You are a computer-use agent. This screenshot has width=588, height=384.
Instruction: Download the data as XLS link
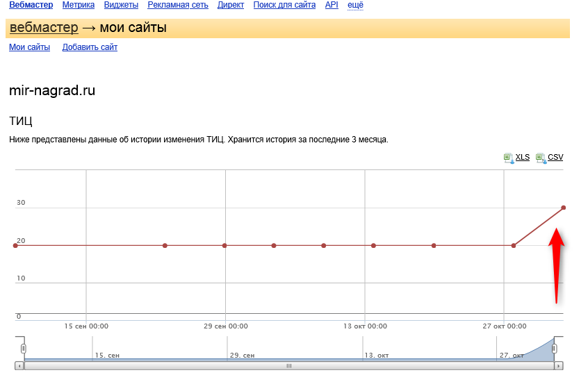coord(523,157)
